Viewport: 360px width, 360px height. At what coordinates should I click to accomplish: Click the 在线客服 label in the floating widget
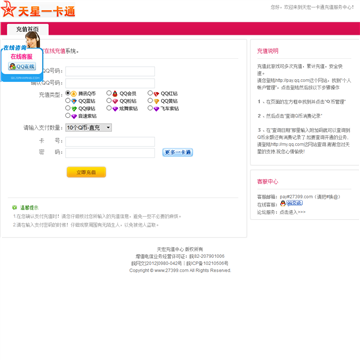tap(21, 56)
